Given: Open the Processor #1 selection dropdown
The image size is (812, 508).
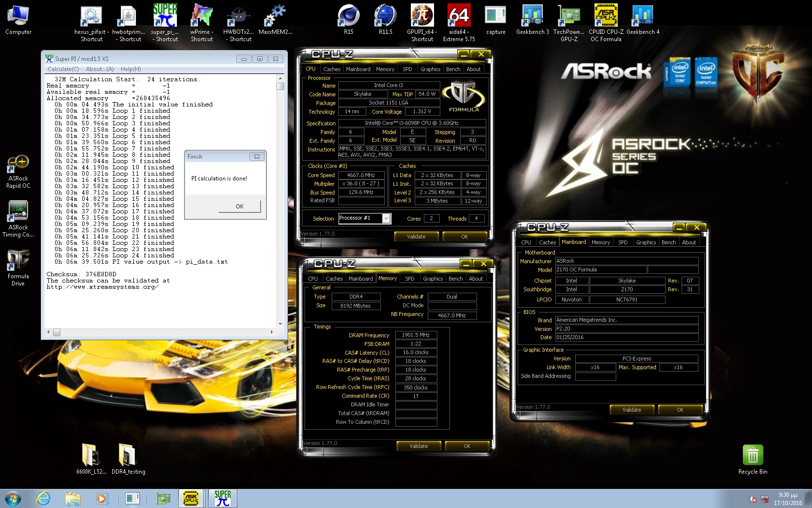Looking at the screenshot, I should (386, 219).
